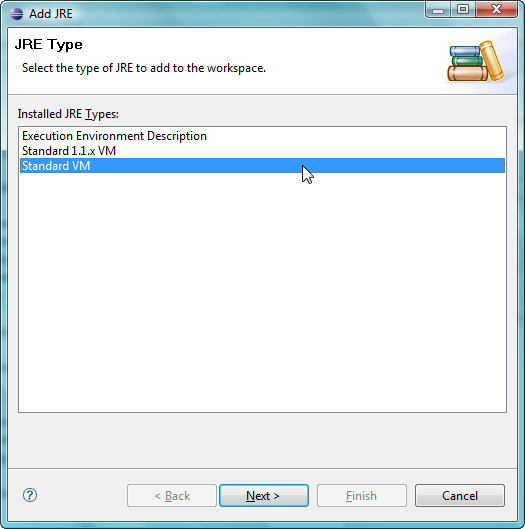The width and height of the screenshot is (525, 529).
Task: Click empty space in the JRE types list
Action: tap(262, 290)
